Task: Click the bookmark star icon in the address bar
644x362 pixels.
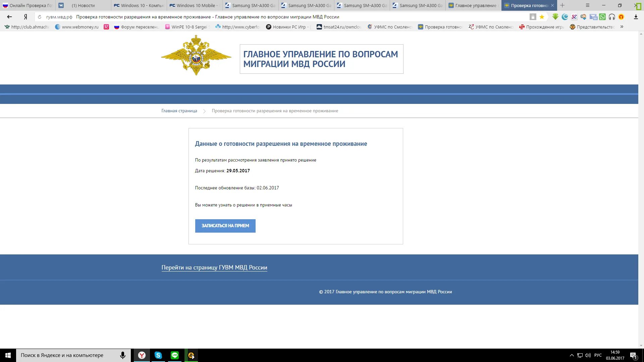Action: 542,17
